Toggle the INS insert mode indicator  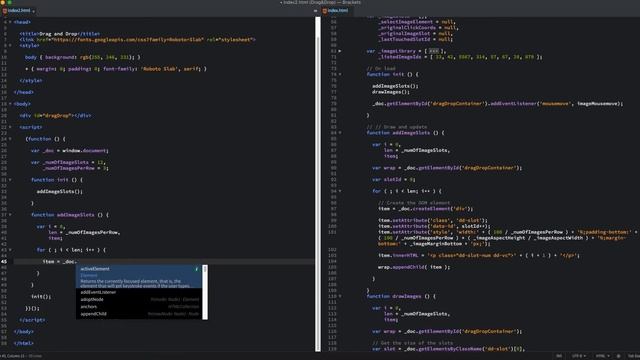tap(559, 356)
